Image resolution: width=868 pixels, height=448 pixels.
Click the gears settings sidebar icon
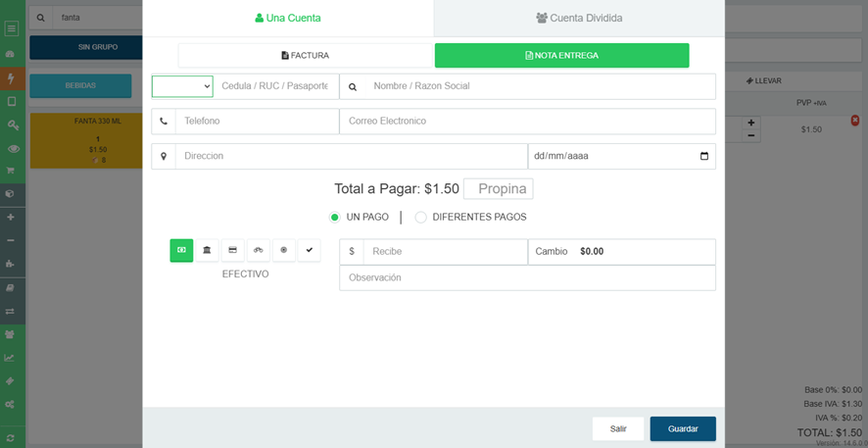10,405
